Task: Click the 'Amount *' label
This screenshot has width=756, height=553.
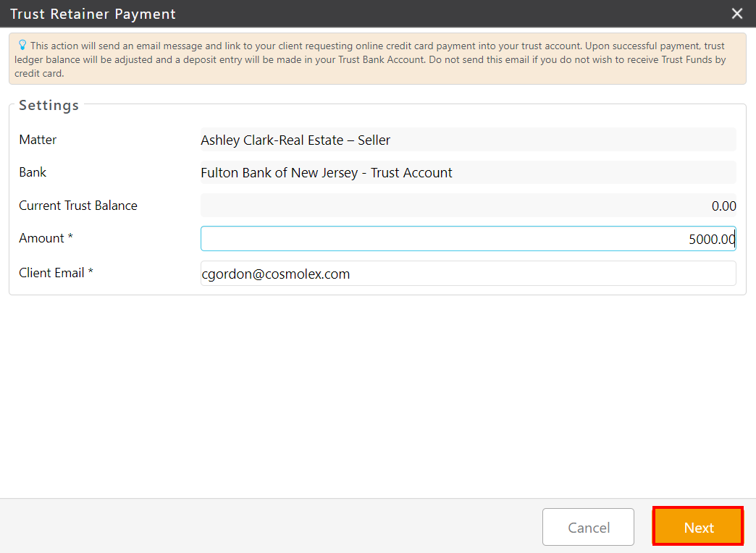Action: coord(46,238)
